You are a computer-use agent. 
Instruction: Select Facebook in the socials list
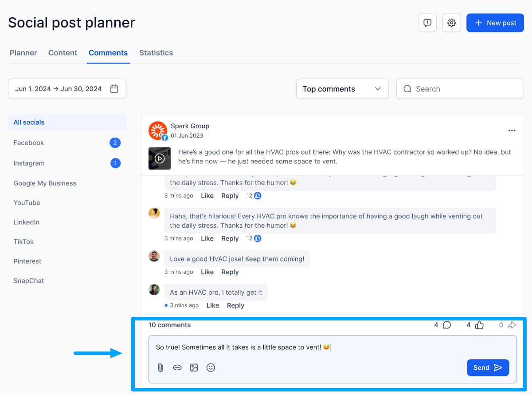pyautogui.click(x=29, y=143)
